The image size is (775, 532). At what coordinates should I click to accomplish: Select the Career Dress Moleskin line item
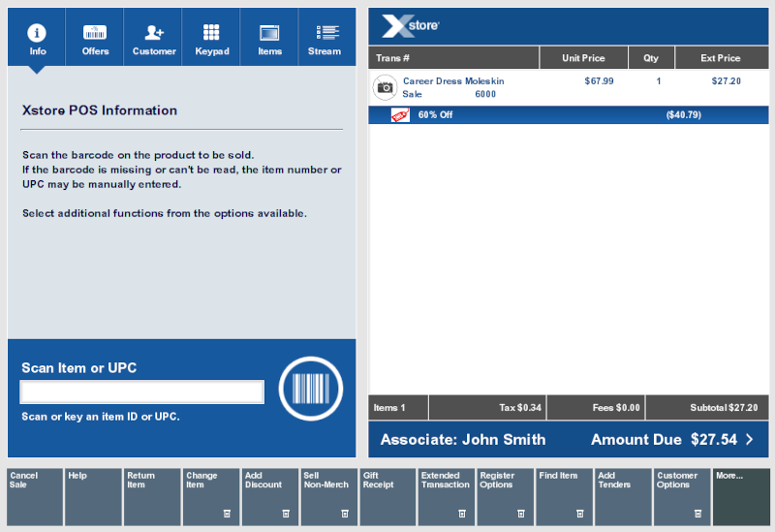[x=569, y=87]
